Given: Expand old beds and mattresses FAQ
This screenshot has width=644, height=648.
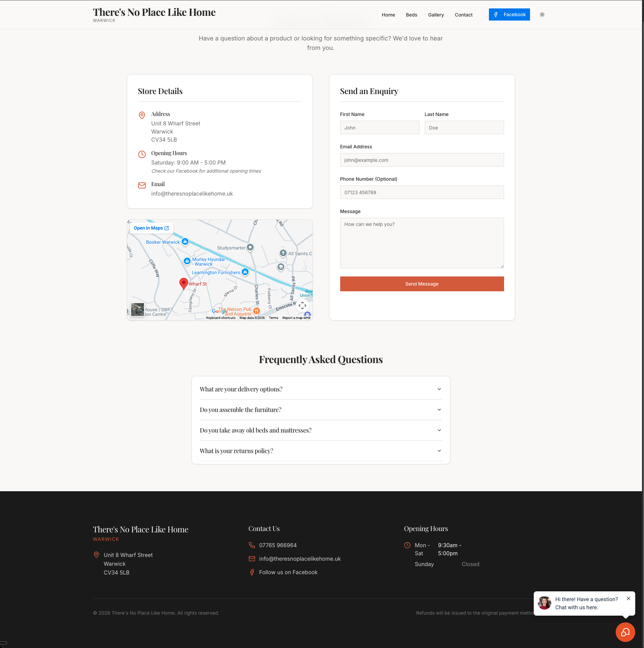Looking at the screenshot, I should [321, 430].
